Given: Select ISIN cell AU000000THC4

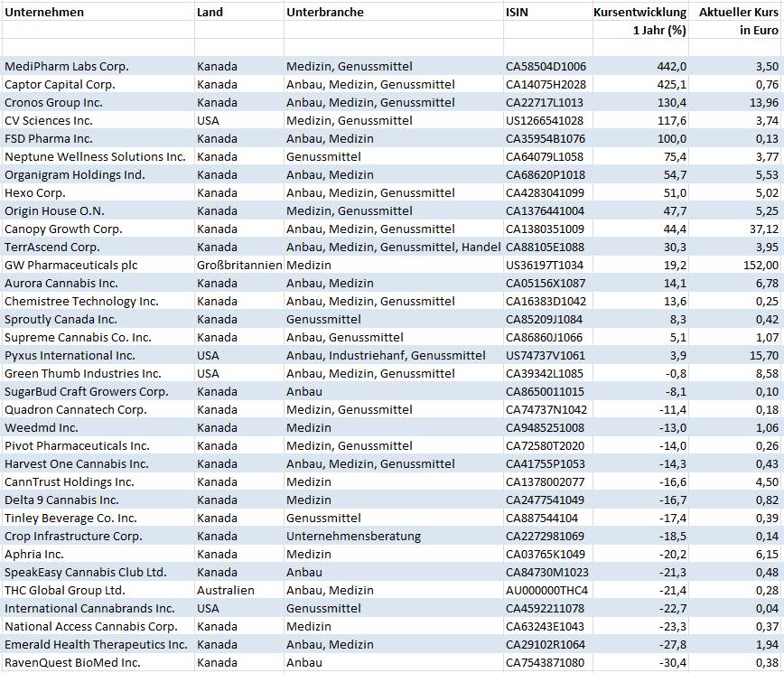Looking at the screenshot, I should tap(548, 590).
